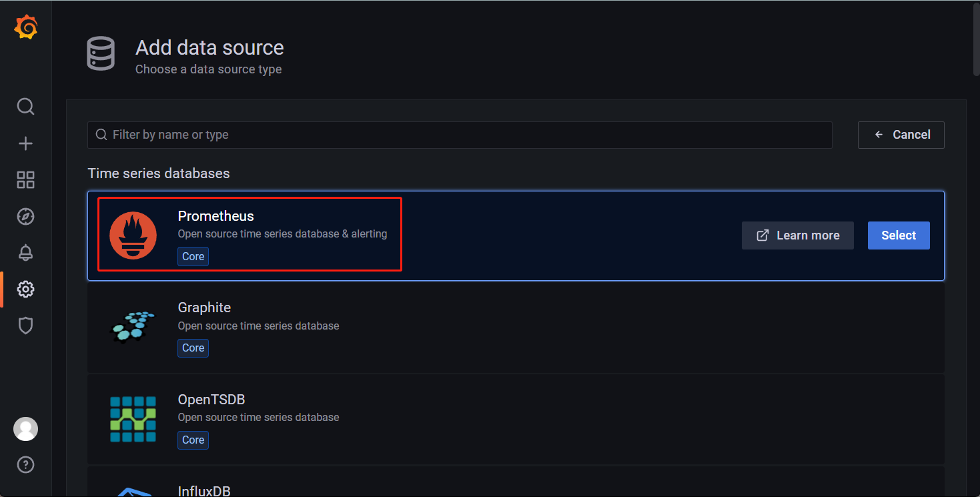Focus the Filter by name or type field
Screen dimensions: 980x497
coord(460,135)
